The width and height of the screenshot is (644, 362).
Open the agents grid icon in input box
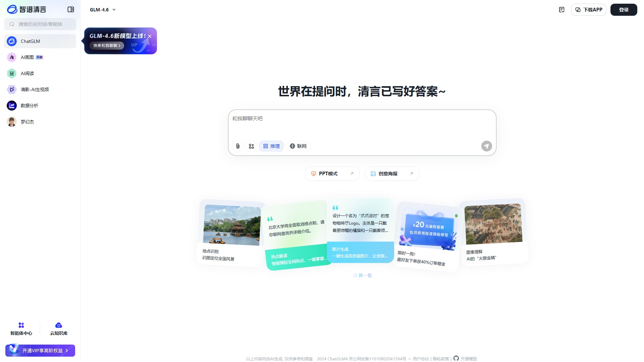(x=251, y=146)
